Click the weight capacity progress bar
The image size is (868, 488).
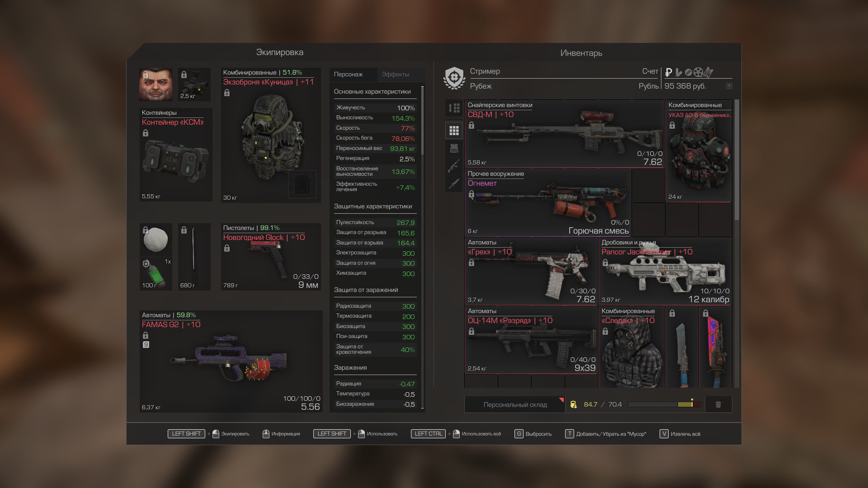click(x=664, y=404)
